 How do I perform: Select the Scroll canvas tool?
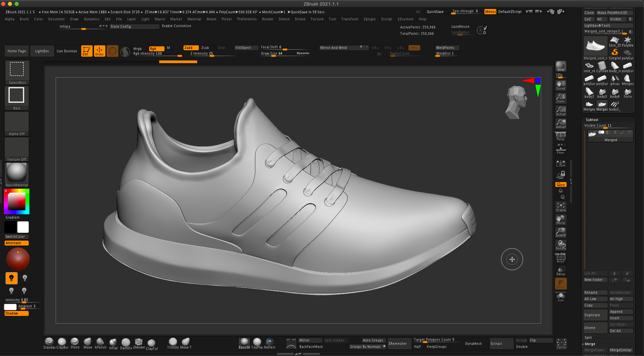[560, 85]
